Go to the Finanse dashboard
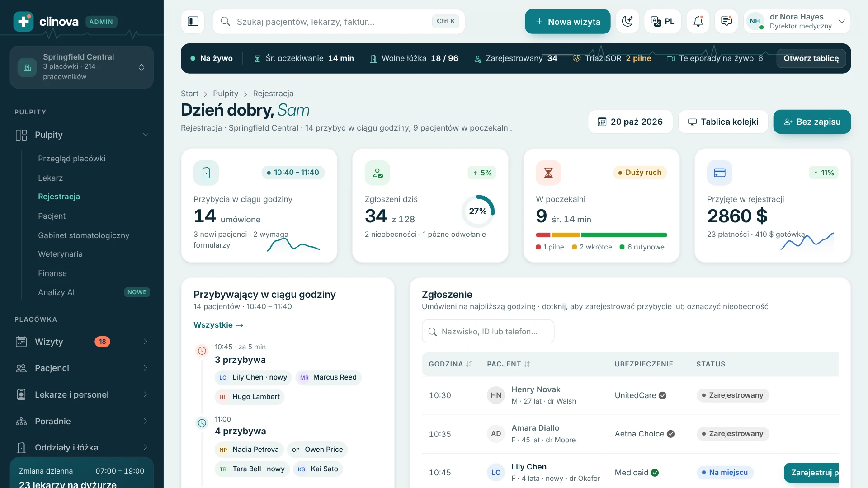The height and width of the screenshot is (488, 868). click(52, 273)
